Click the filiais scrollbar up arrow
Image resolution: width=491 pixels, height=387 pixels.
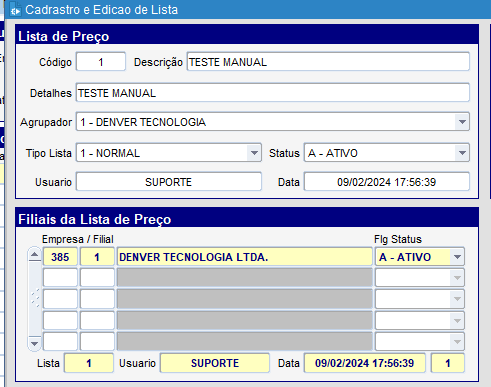(x=34, y=255)
